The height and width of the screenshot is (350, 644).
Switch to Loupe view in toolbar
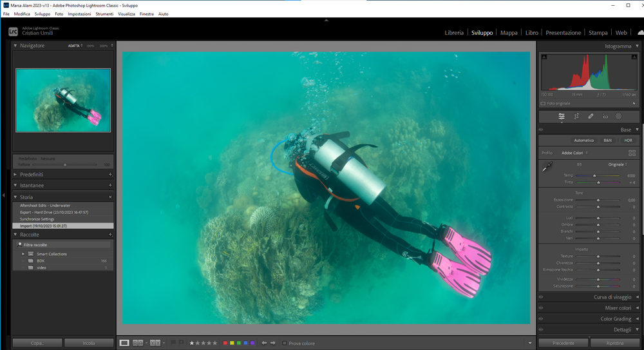tap(124, 343)
